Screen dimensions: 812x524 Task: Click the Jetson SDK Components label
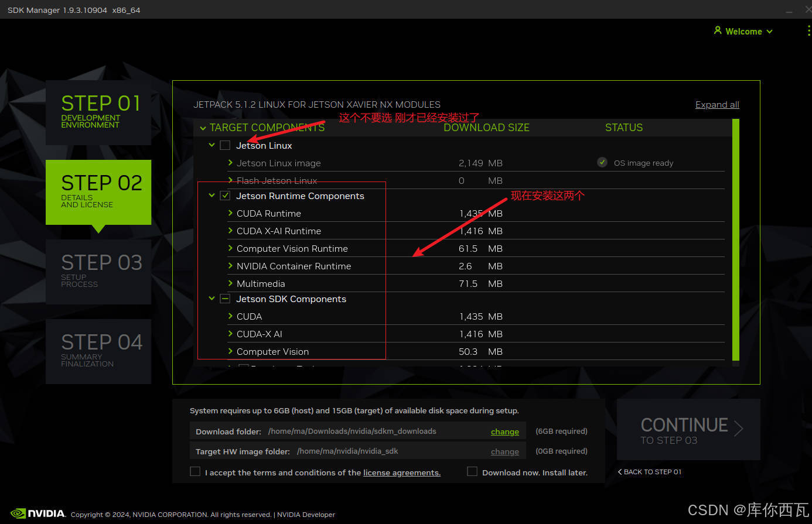pyautogui.click(x=291, y=299)
